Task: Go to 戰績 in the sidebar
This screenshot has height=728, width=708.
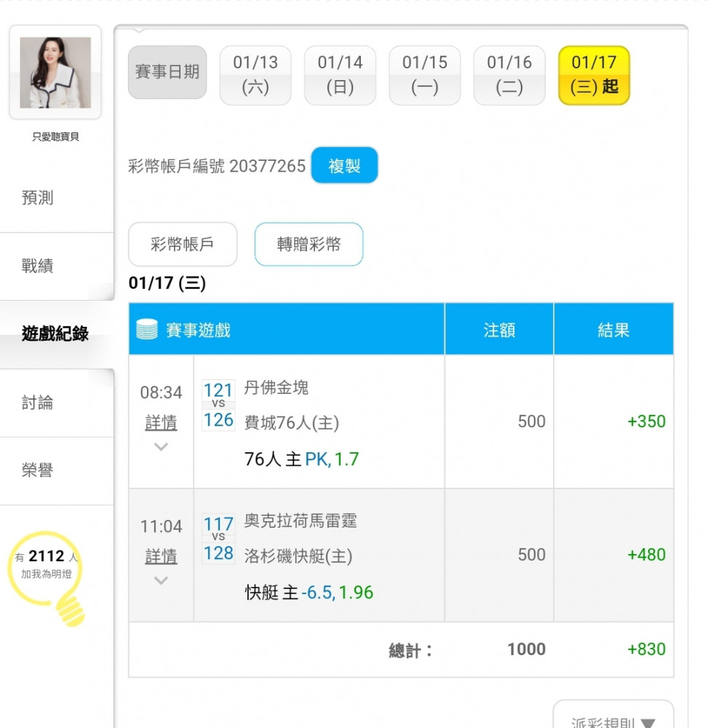Action: click(x=38, y=266)
